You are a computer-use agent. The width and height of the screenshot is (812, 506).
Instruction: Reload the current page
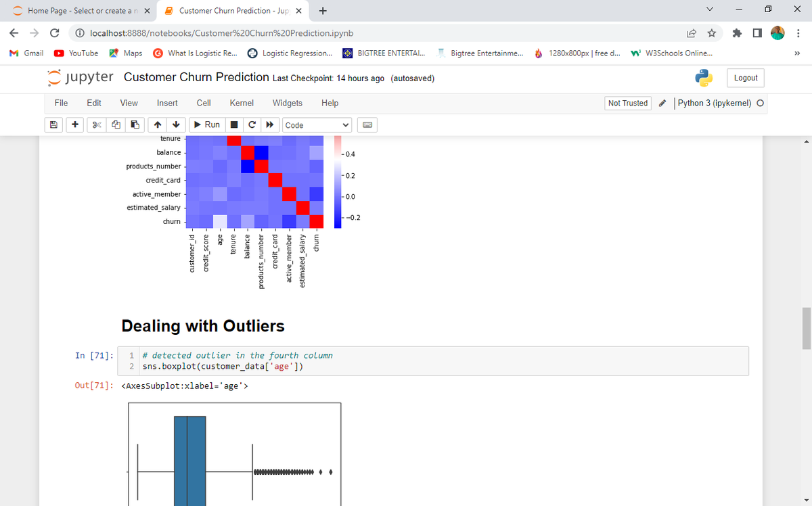pos(55,32)
